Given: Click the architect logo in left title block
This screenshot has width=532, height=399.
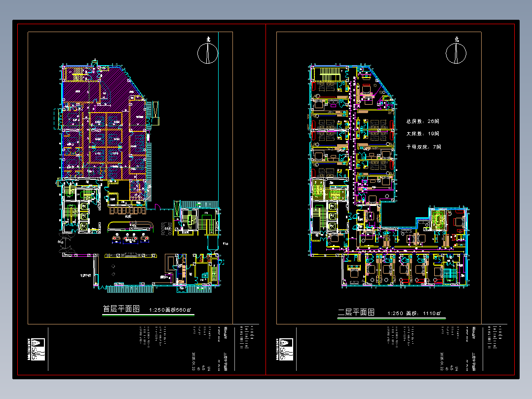Looking at the screenshot, I should click(37, 349).
